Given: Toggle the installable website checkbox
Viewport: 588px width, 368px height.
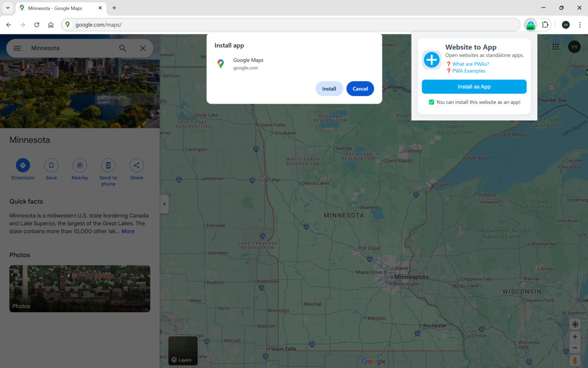Looking at the screenshot, I should click(x=431, y=102).
